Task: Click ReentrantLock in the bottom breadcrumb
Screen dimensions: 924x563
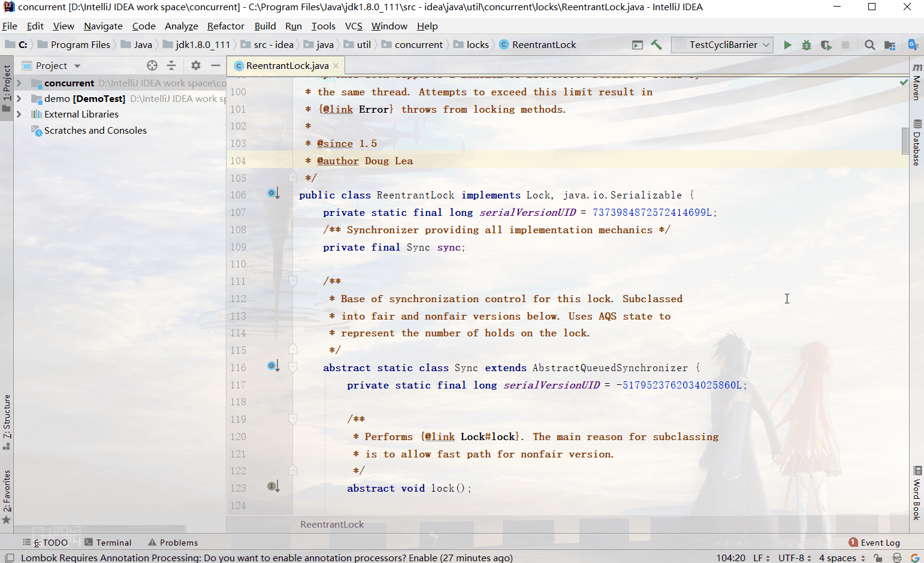Action: (x=332, y=524)
